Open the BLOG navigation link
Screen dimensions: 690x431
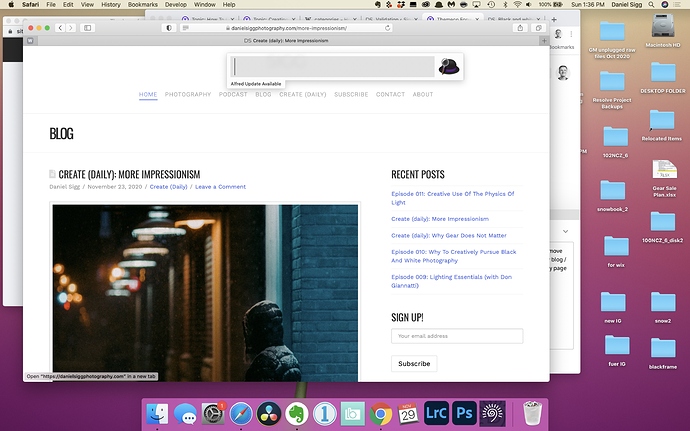(263, 94)
